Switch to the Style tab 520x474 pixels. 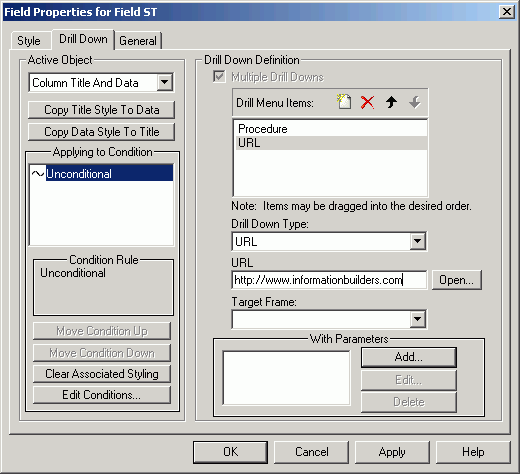point(29,41)
